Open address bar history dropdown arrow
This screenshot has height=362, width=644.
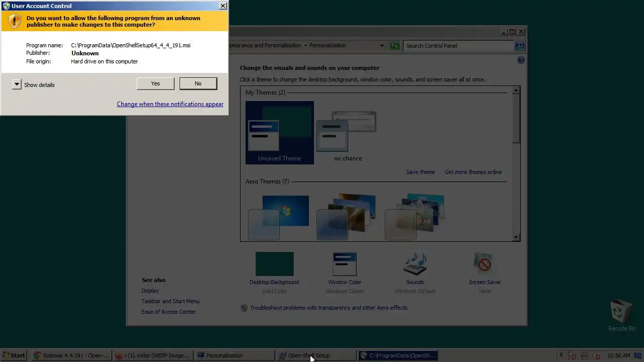coord(382,46)
